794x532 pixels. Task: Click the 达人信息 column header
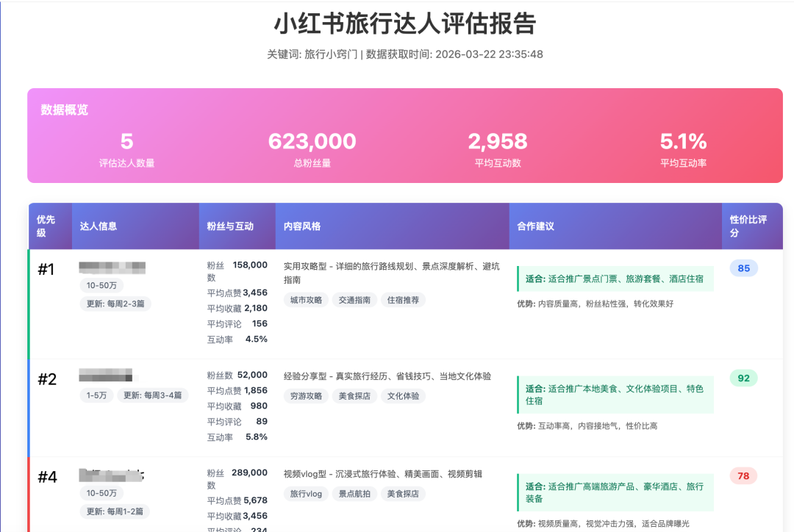click(99, 226)
